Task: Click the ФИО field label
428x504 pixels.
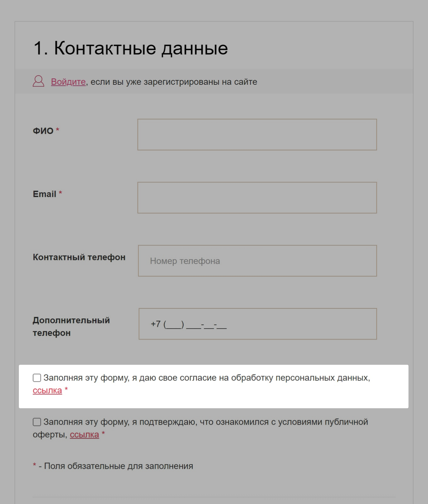Action: [x=43, y=131]
